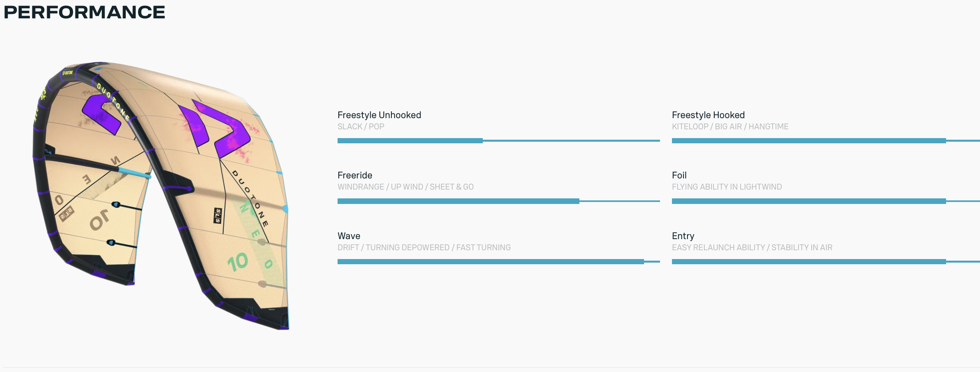Click the Freestyle Hooked performance bar

826,140
